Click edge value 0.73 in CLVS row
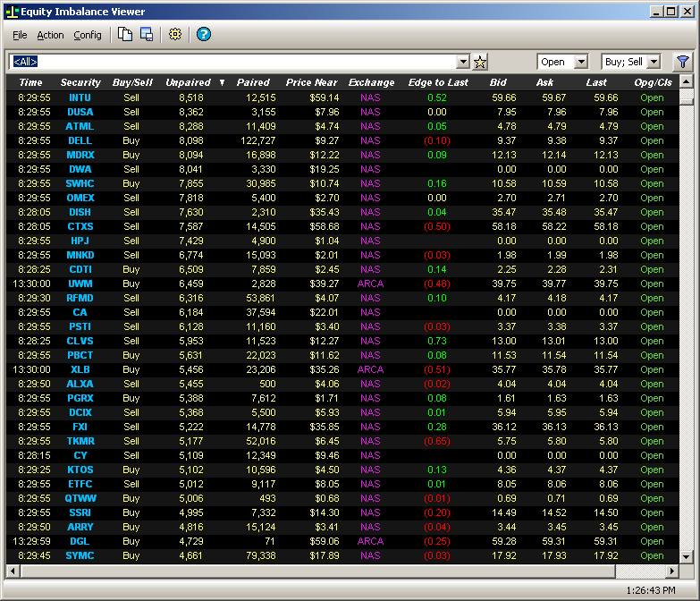The width and height of the screenshot is (700, 601). pyautogui.click(x=437, y=341)
